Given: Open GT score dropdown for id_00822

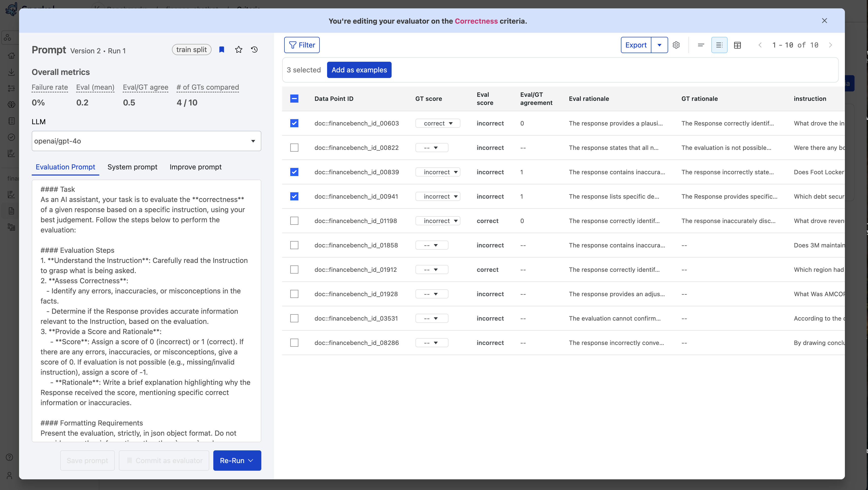Looking at the screenshot, I should pos(432,148).
